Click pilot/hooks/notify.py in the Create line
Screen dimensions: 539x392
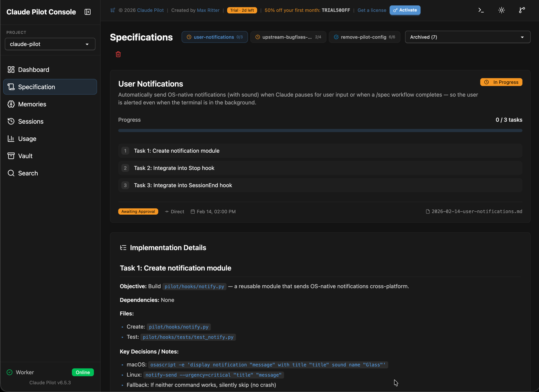click(x=179, y=327)
